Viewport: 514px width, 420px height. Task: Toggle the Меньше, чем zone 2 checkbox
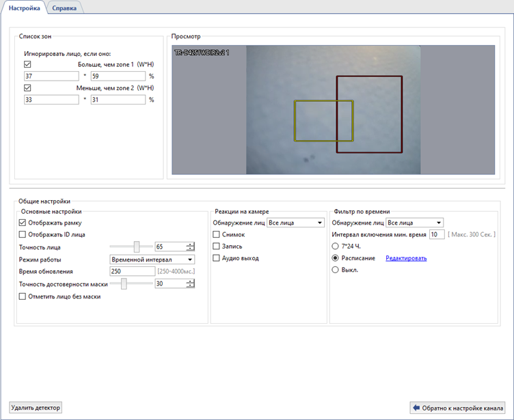pos(28,88)
